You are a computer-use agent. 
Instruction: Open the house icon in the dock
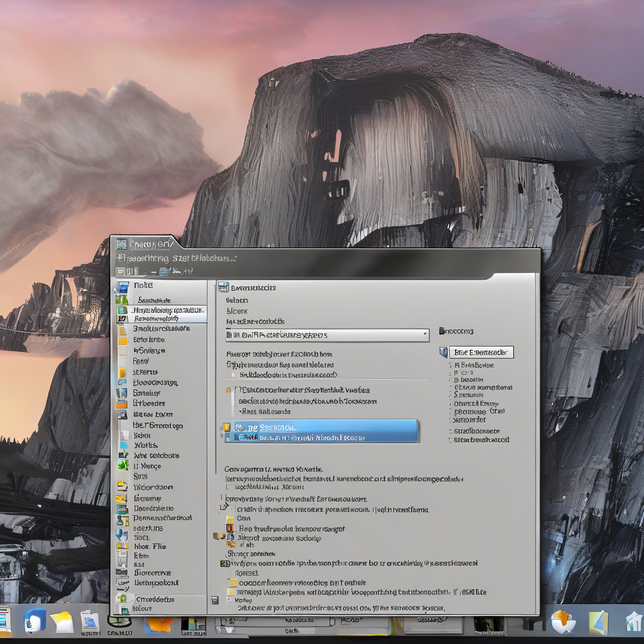634,622
